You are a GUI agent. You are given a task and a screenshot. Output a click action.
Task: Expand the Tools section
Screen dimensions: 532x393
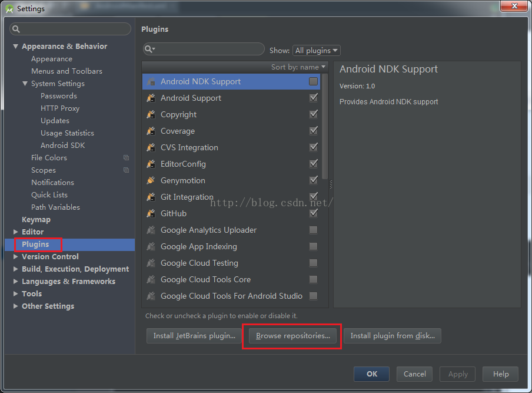(15, 293)
